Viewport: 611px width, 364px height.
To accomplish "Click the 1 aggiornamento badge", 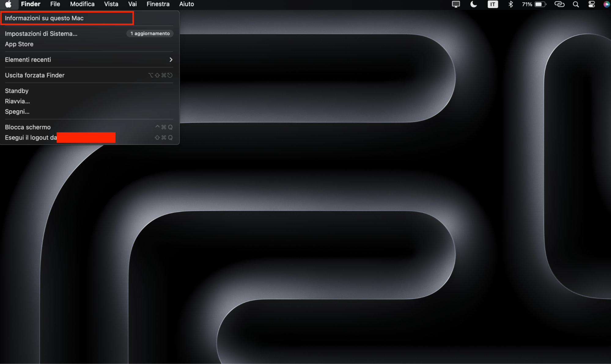I will pos(150,34).
